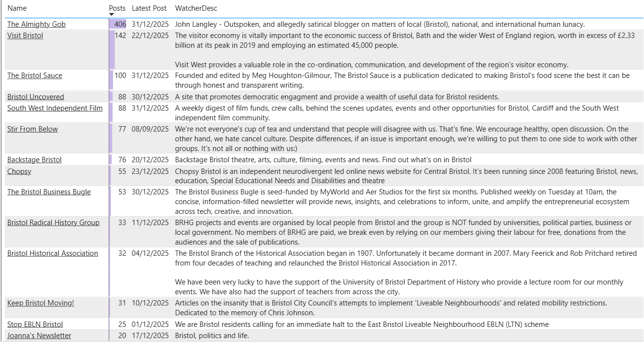Image resolution: width=644 pixels, height=342 pixels.
Task: Open the Visit Bristol link
Action: 25,36
